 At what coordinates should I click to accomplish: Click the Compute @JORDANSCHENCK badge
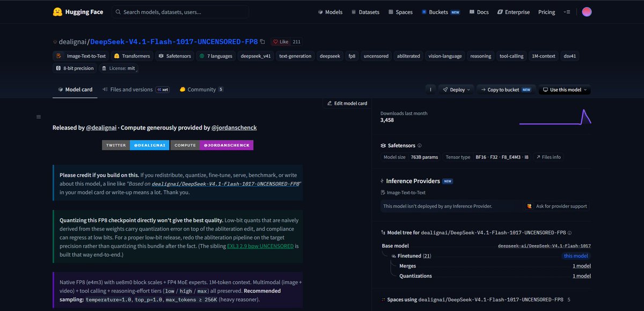pyautogui.click(x=212, y=145)
